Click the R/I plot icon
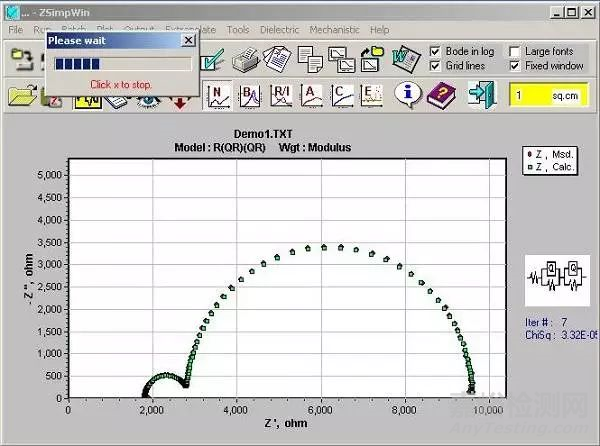The height and width of the screenshot is (446, 600). click(x=282, y=95)
